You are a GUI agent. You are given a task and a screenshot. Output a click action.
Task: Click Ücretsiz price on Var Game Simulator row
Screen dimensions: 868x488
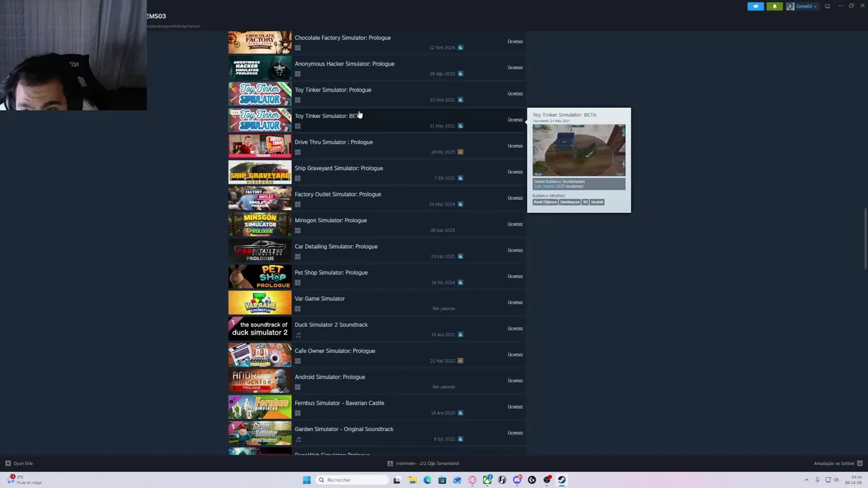click(515, 302)
